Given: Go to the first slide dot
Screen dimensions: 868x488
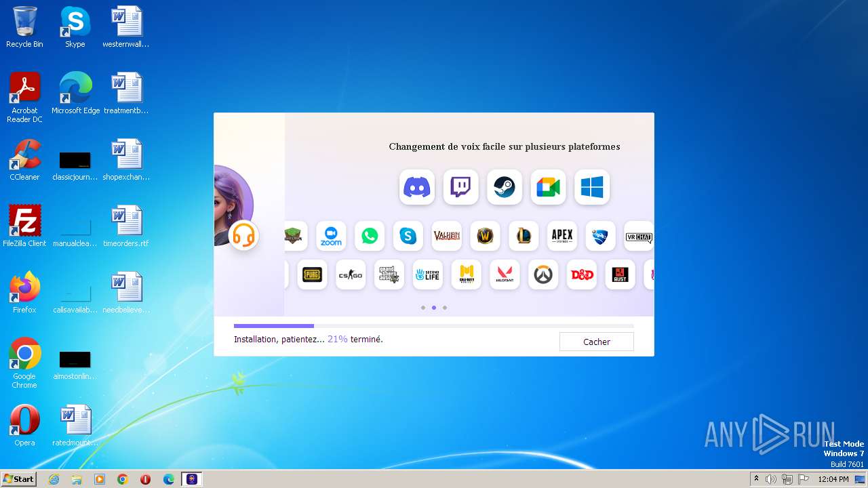Looking at the screenshot, I should [x=423, y=308].
